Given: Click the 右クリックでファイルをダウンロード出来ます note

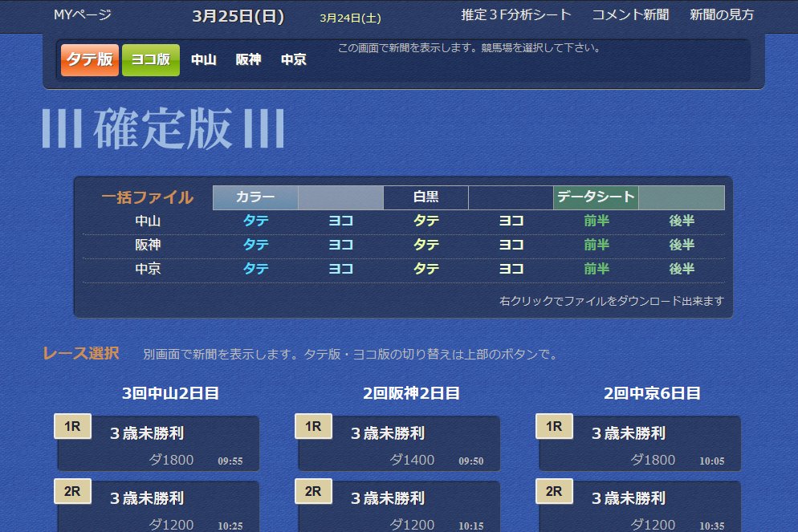Looking at the screenshot, I should click(611, 301).
